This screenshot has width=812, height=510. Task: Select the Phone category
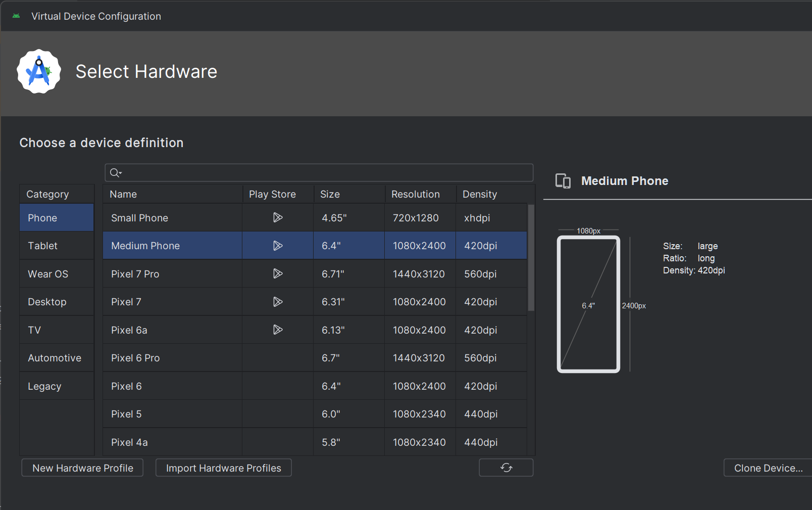pyautogui.click(x=57, y=218)
